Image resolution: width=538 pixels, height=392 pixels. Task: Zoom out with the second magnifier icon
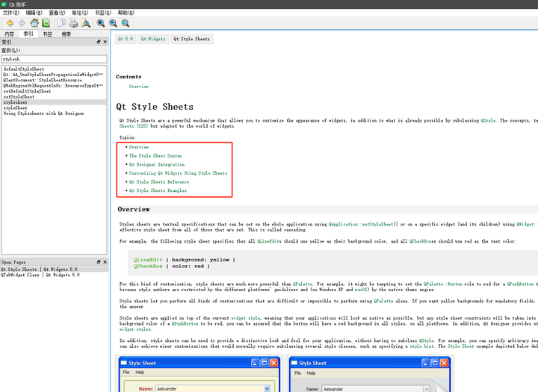[113, 23]
